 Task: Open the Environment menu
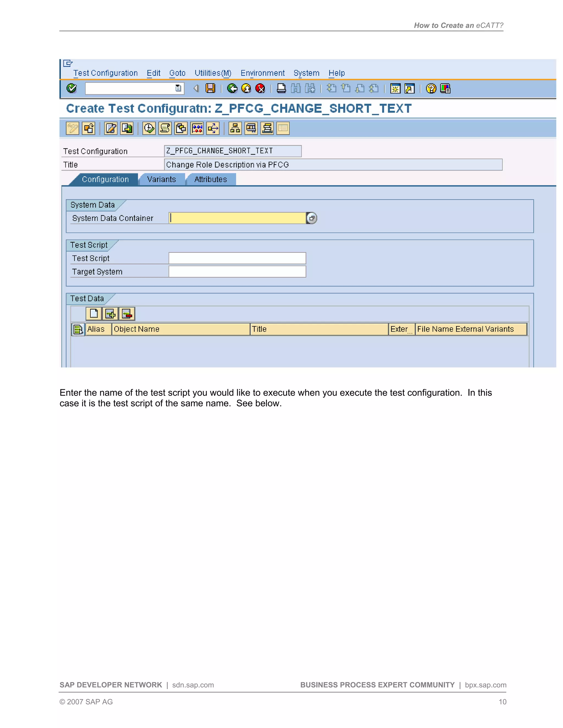(263, 73)
